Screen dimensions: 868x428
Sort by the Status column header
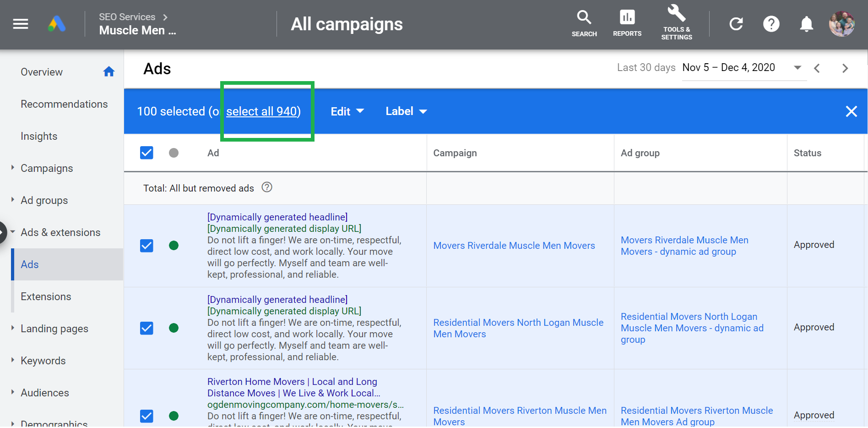808,153
